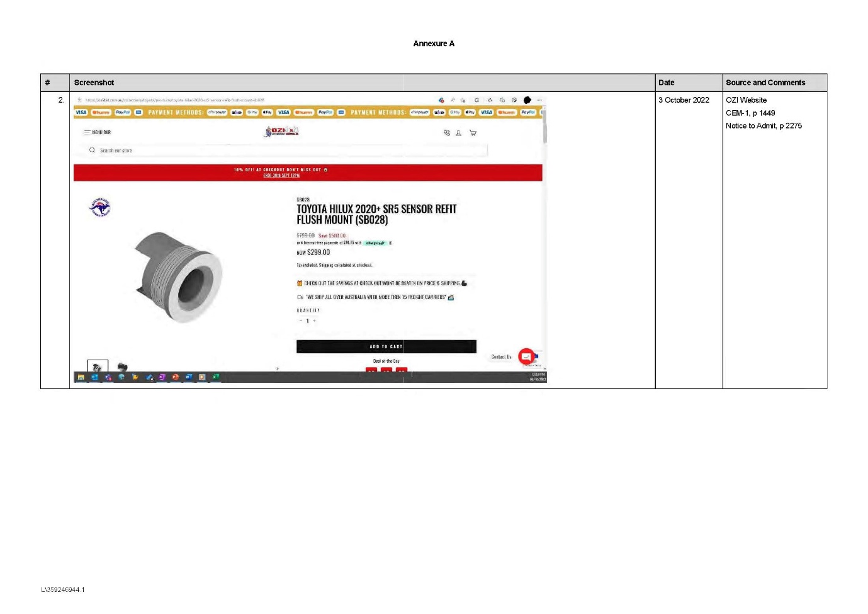The image size is (868, 614).
Task: Focus the 'Search our store' field
Action: pos(286,151)
